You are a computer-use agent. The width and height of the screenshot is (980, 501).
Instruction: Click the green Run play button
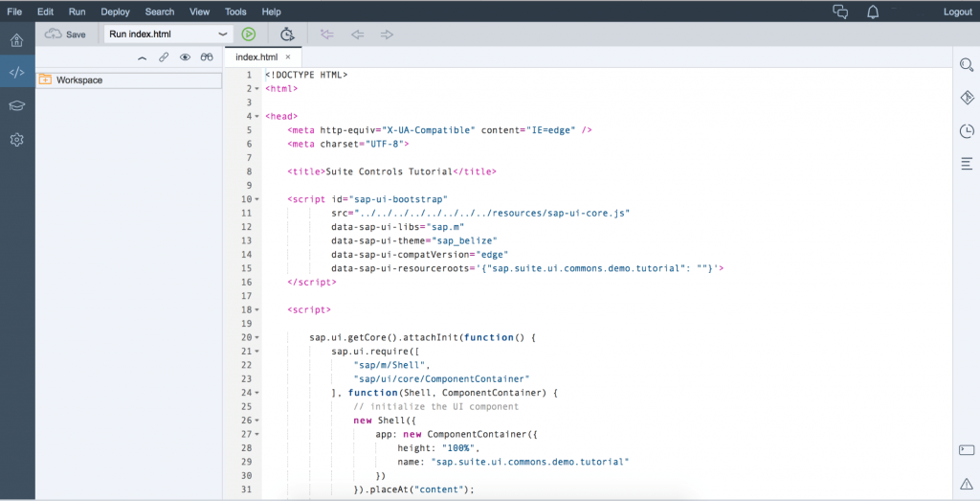click(x=248, y=34)
